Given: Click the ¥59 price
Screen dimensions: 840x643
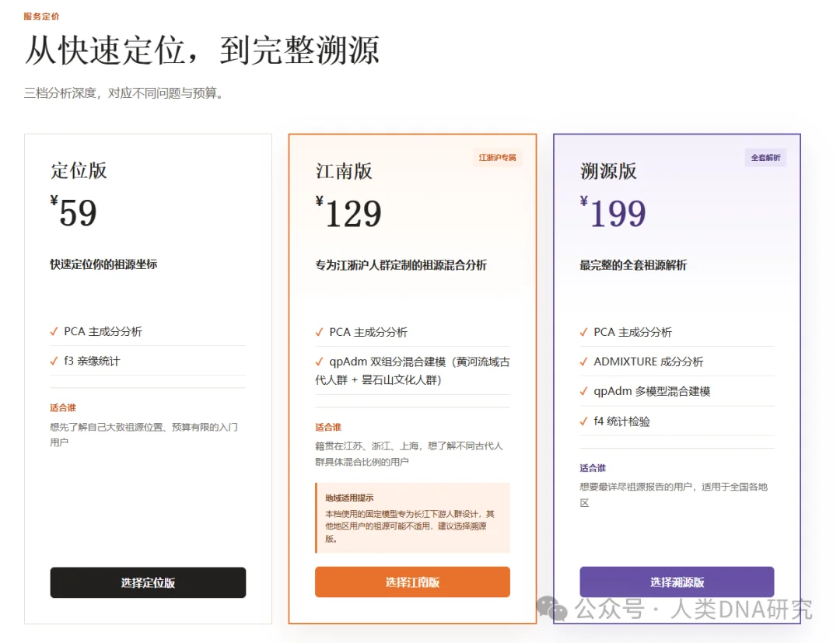Looking at the screenshot, I should click(73, 212).
